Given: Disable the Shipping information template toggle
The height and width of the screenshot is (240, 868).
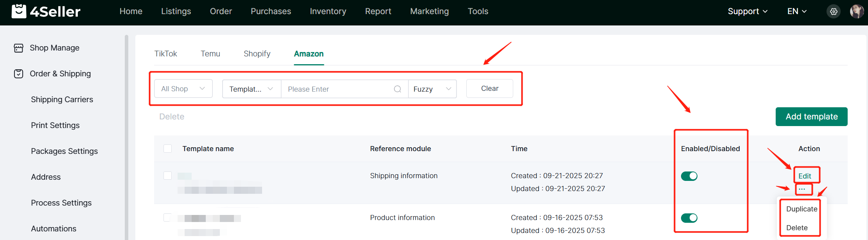Looking at the screenshot, I should pos(689,176).
